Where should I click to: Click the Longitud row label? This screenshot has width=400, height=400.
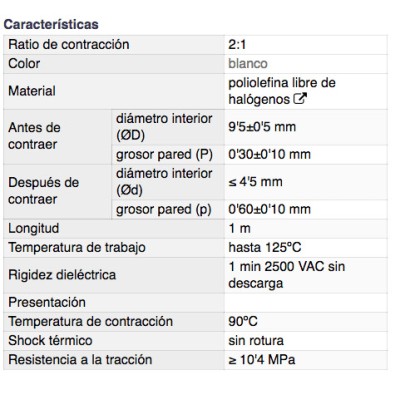click(114, 229)
